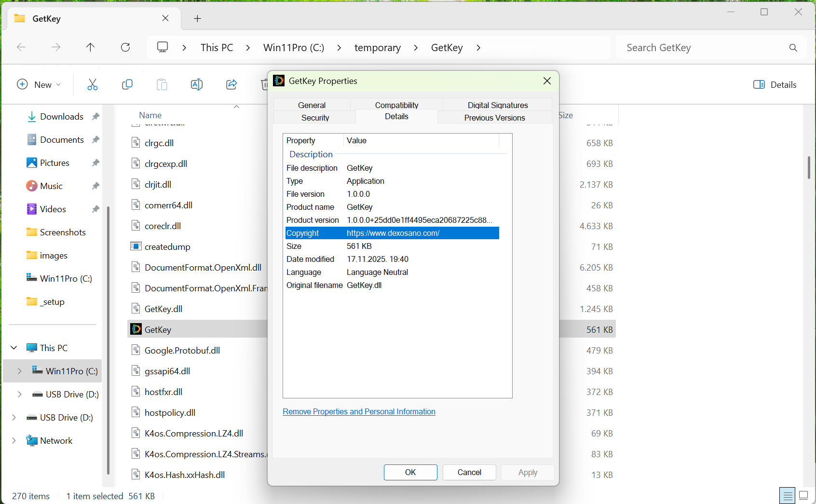The image size is (816, 504).
Task: Collapse the This PC tree node
Action: (x=14, y=347)
